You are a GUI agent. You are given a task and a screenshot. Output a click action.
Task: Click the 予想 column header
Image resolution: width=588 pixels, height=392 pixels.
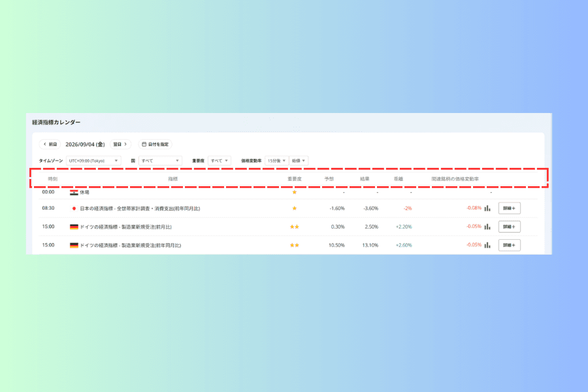click(329, 179)
